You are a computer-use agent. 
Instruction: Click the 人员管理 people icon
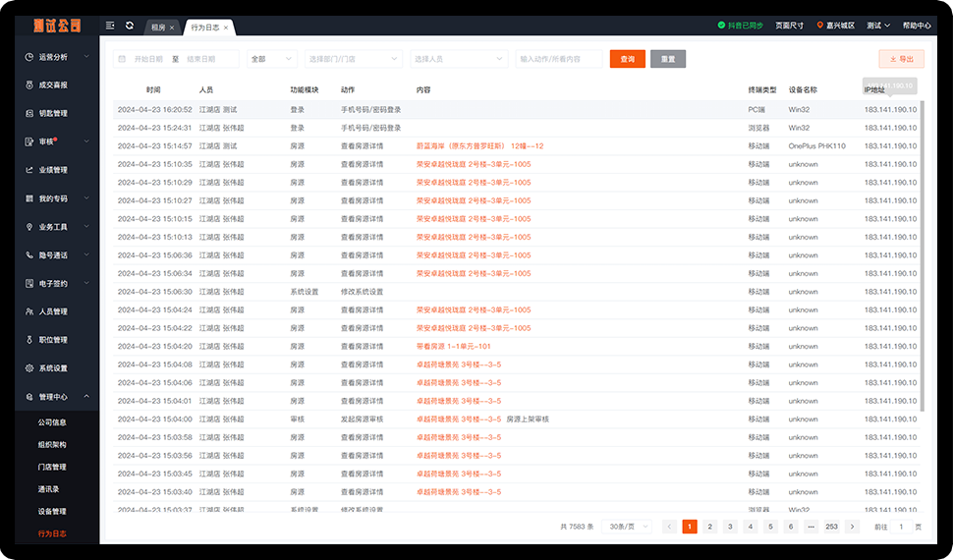click(x=29, y=311)
